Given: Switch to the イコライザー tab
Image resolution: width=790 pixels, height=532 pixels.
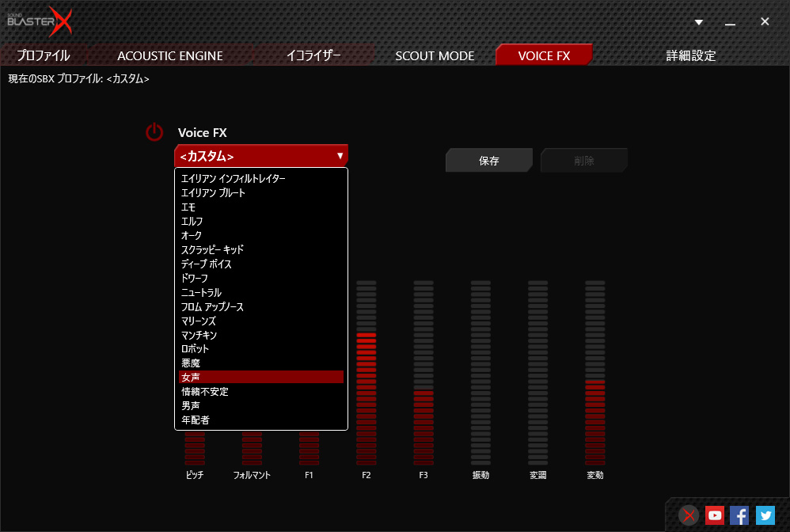Looking at the screenshot, I should [x=313, y=55].
